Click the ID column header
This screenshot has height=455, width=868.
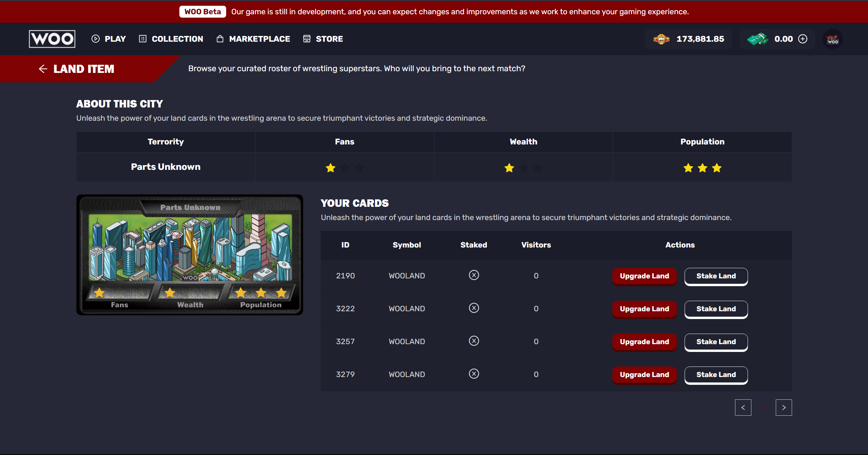point(345,245)
